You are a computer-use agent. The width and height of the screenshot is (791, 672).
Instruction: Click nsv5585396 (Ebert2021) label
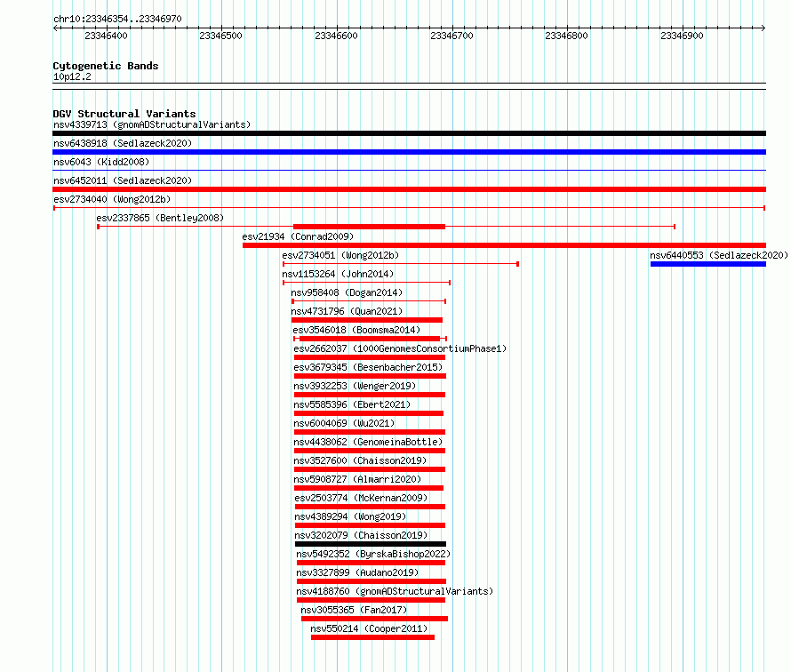[352, 404]
